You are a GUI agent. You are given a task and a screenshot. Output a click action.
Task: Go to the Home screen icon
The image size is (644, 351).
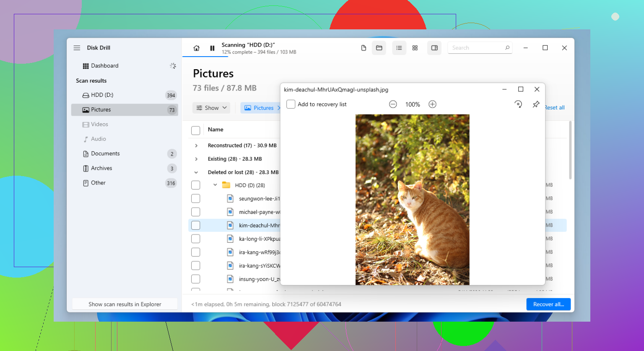pyautogui.click(x=196, y=48)
